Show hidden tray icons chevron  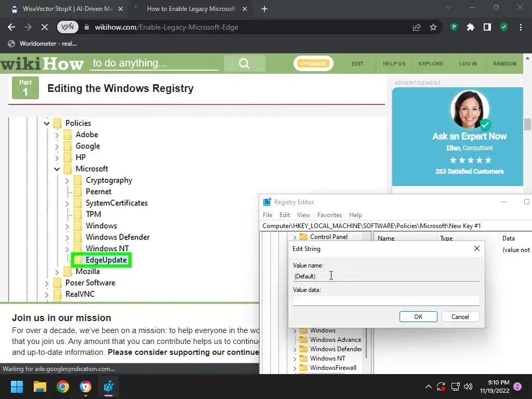(x=428, y=387)
